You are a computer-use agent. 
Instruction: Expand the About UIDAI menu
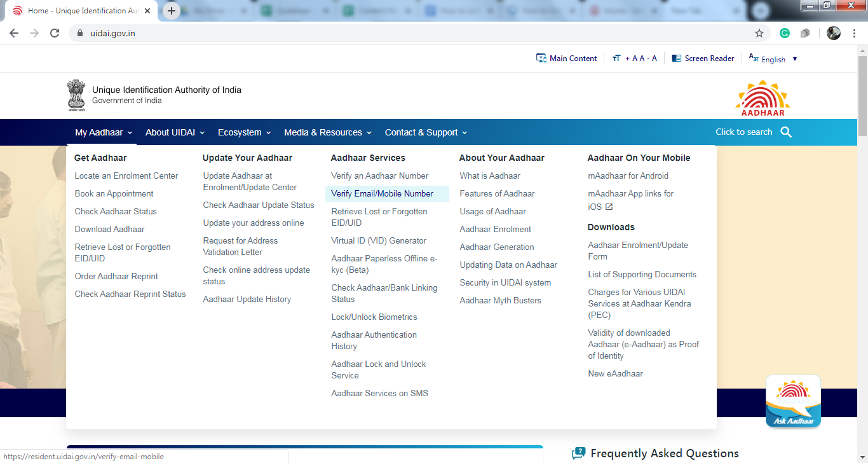(x=175, y=132)
